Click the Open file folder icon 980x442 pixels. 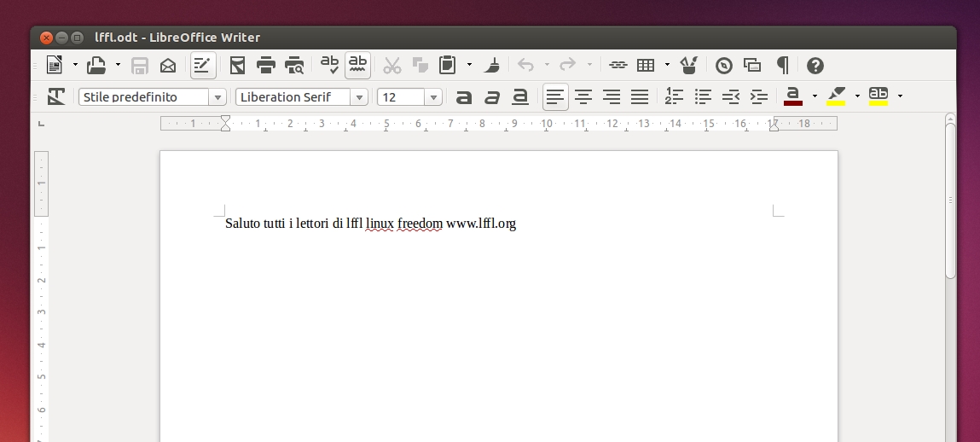[96, 65]
